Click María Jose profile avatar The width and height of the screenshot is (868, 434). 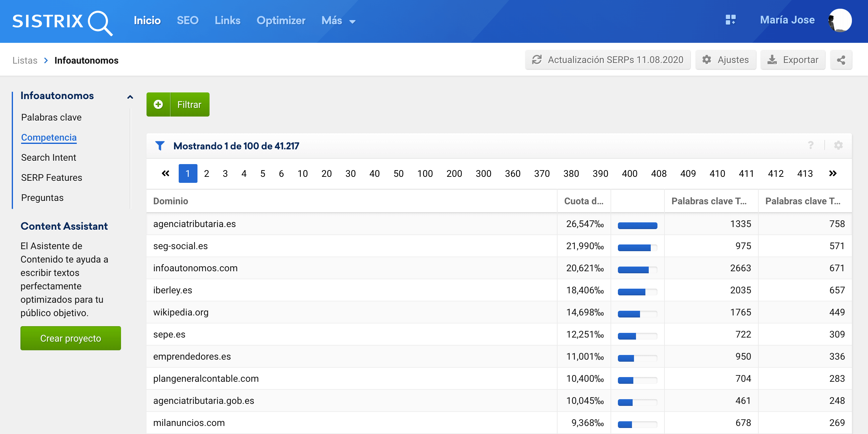840,20
